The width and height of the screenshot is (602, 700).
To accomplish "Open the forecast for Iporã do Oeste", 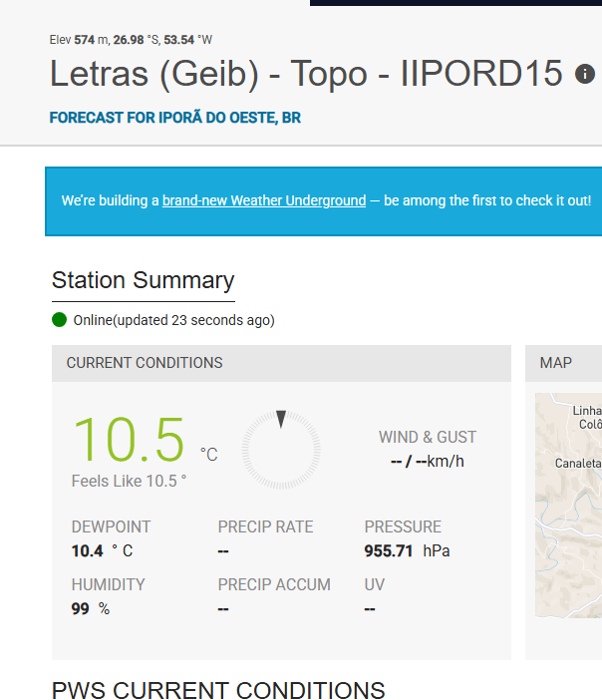I will [175, 118].
